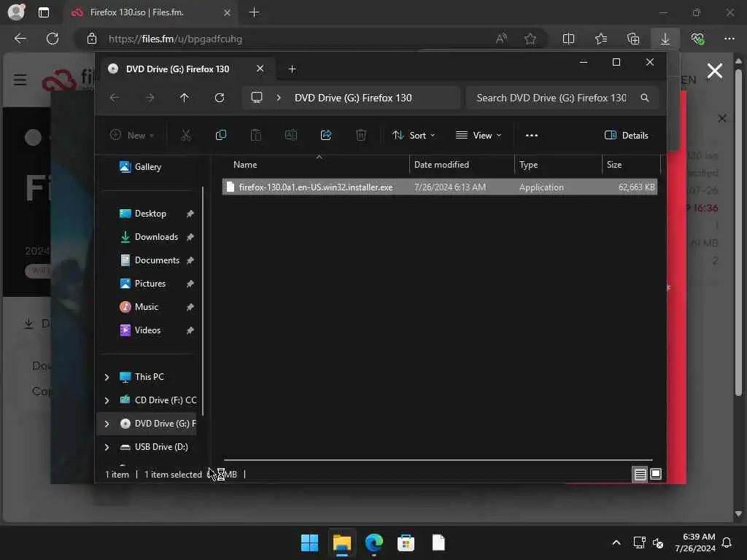
Task: Click the search magnifier icon in File Explorer
Action: tap(645, 98)
